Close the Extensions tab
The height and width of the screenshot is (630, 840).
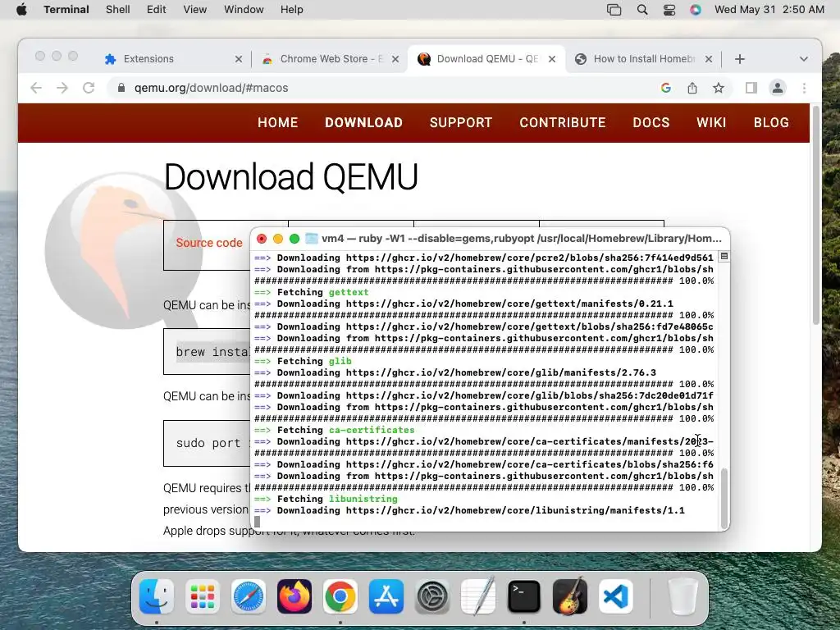239,59
